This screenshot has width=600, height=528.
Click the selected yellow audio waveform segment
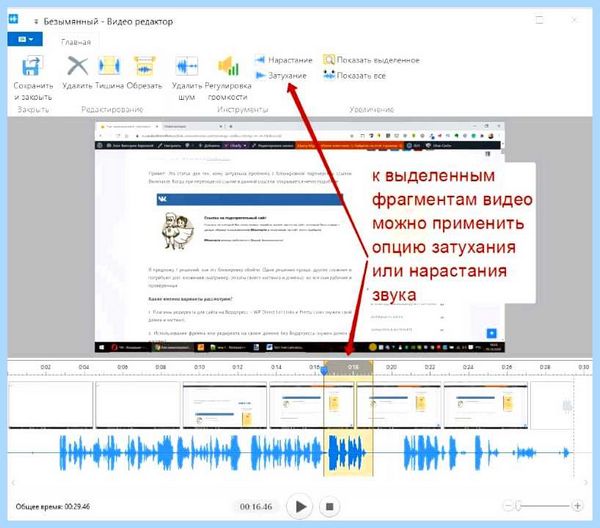coord(348,453)
